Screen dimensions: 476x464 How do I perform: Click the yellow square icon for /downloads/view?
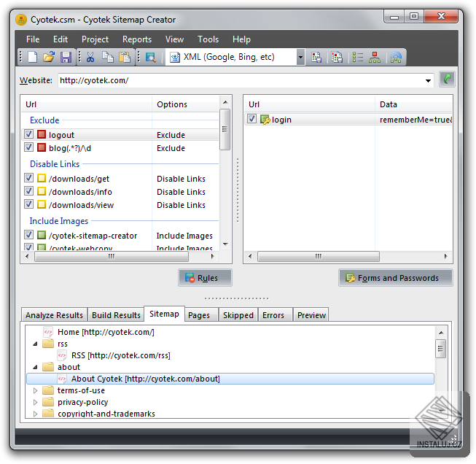(42, 204)
